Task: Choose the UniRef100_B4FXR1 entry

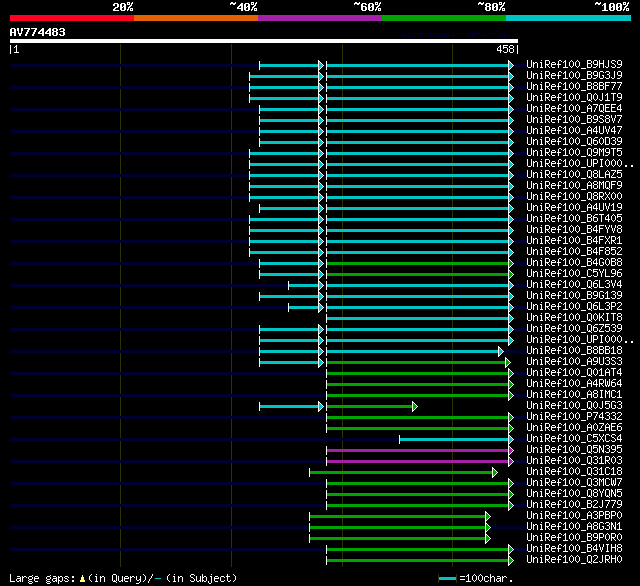Action: point(574,241)
